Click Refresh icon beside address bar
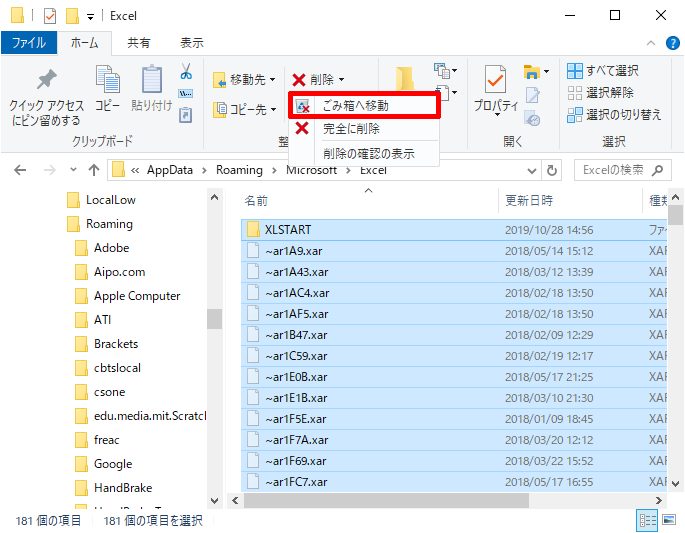The image size is (685, 533). pos(552,170)
